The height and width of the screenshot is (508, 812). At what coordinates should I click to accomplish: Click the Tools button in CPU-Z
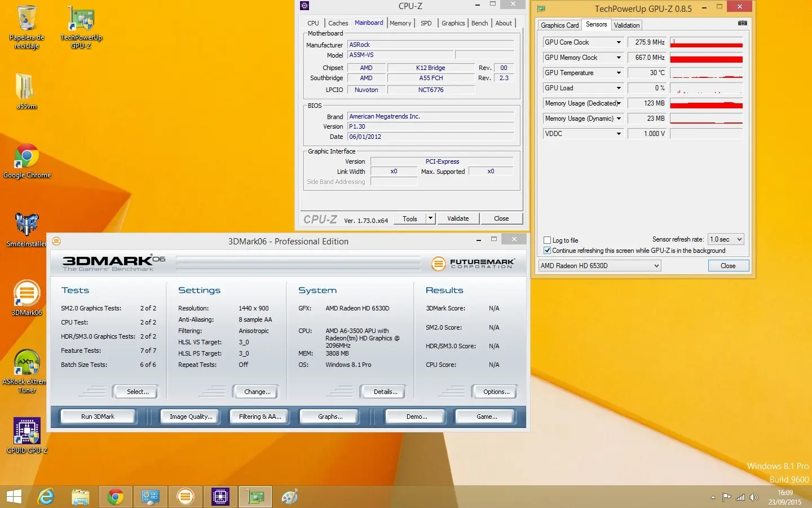point(410,218)
